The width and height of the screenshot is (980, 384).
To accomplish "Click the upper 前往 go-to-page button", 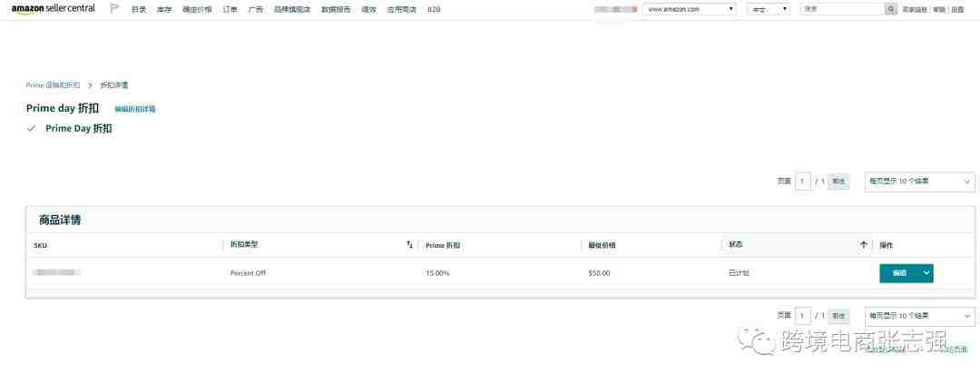I will (x=838, y=182).
